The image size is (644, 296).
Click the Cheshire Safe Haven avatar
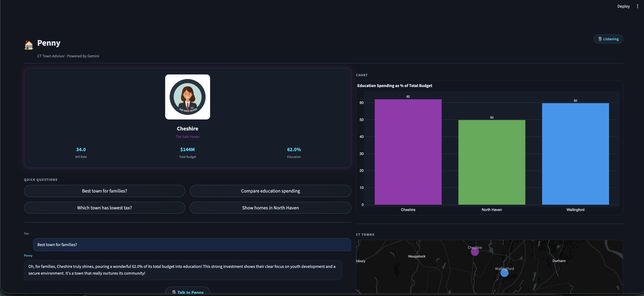pyautogui.click(x=187, y=97)
